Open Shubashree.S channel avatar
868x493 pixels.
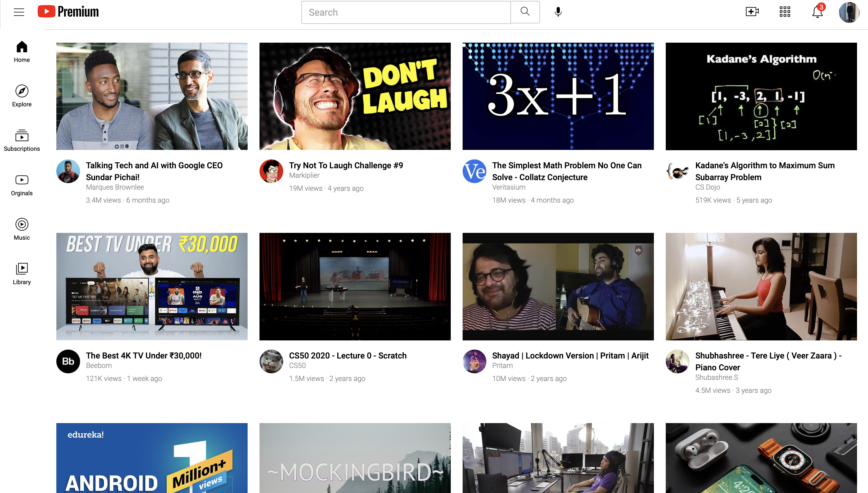click(678, 361)
